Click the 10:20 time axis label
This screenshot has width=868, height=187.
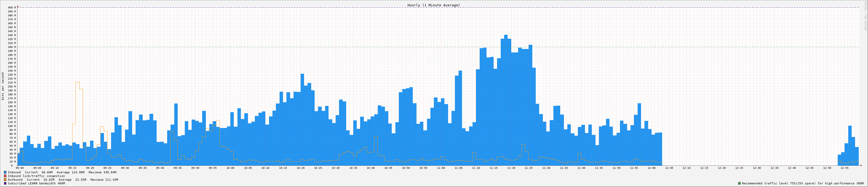(300, 168)
